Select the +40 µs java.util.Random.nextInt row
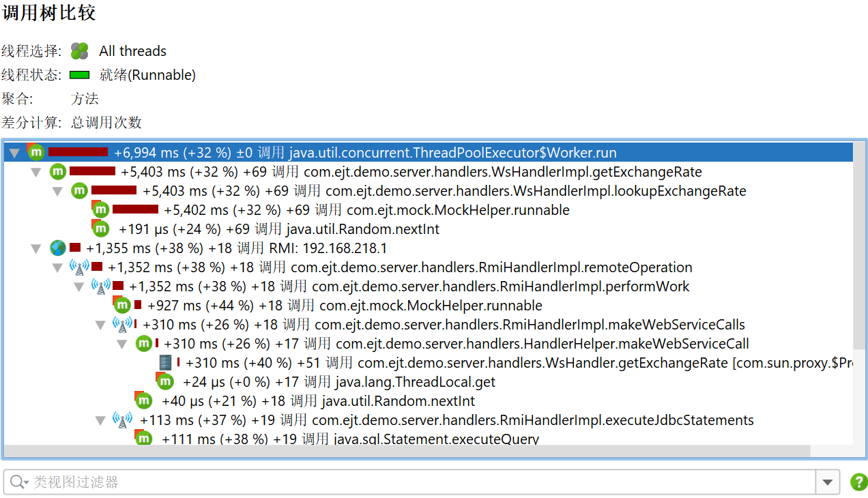This screenshot has width=868, height=498. pos(318,400)
